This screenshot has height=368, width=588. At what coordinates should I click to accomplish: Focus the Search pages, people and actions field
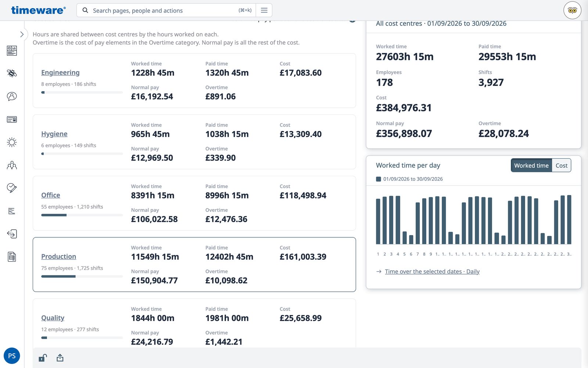(x=165, y=10)
